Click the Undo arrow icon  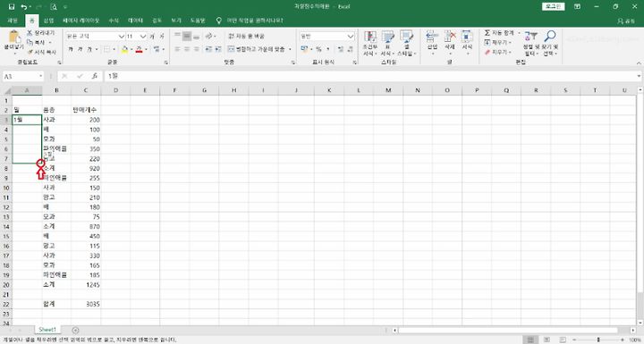[x=24, y=6]
